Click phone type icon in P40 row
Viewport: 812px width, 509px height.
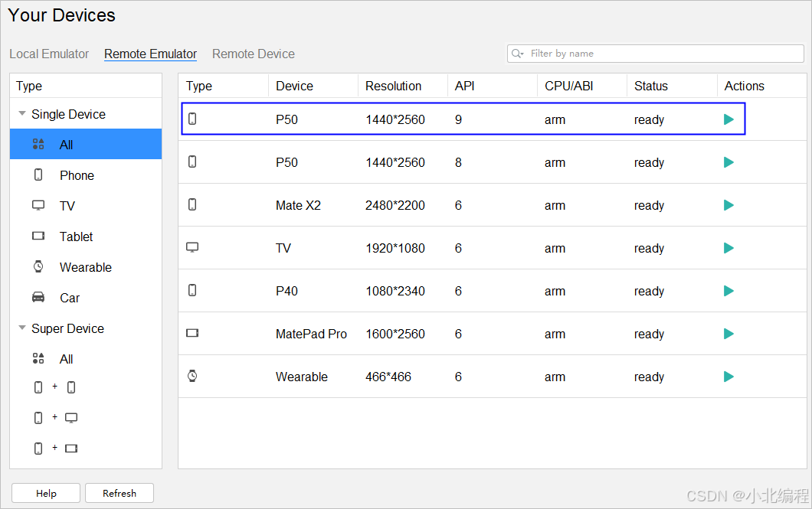192,290
